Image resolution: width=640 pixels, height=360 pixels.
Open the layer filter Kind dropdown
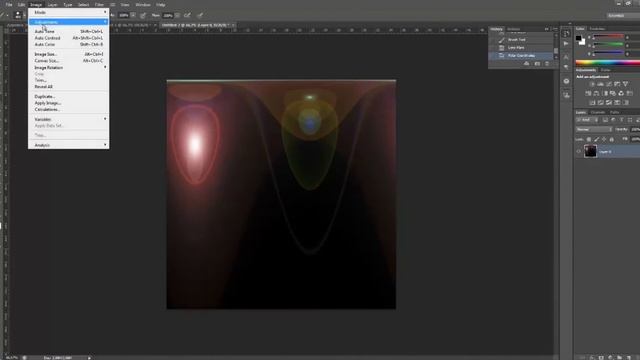coord(587,120)
